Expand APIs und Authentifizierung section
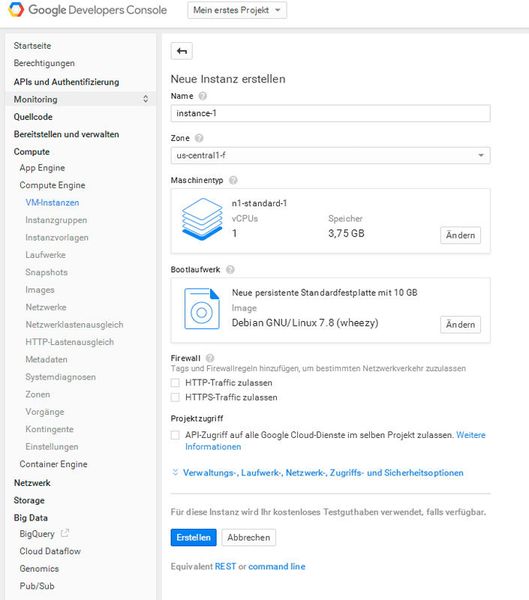Screen dimensions: 529x600 (x=66, y=82)
